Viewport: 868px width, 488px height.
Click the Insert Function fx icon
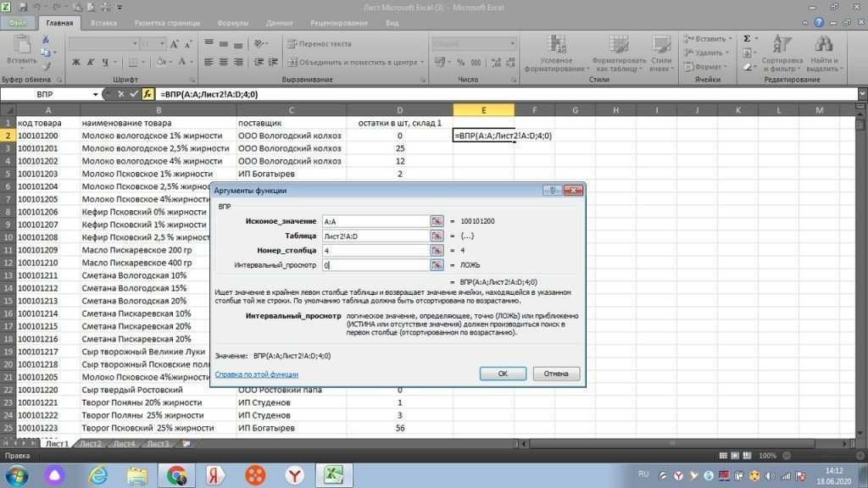(147, 94)
